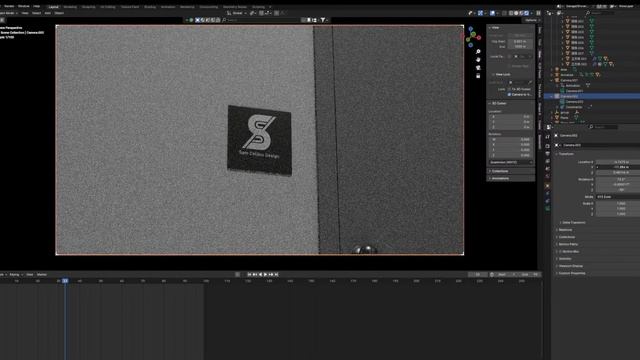Click the viewport pan hand icon

(x=478, y=60)
